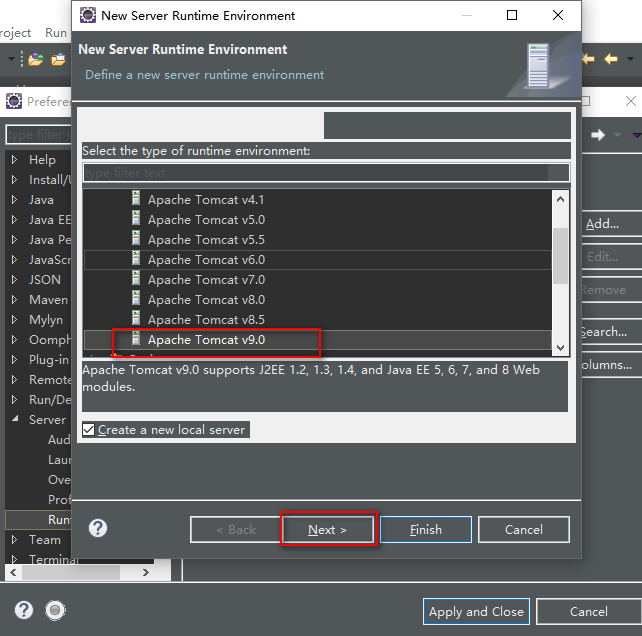
Task: Click Cancel in Preferences window
Action: [x=589, y=611]
